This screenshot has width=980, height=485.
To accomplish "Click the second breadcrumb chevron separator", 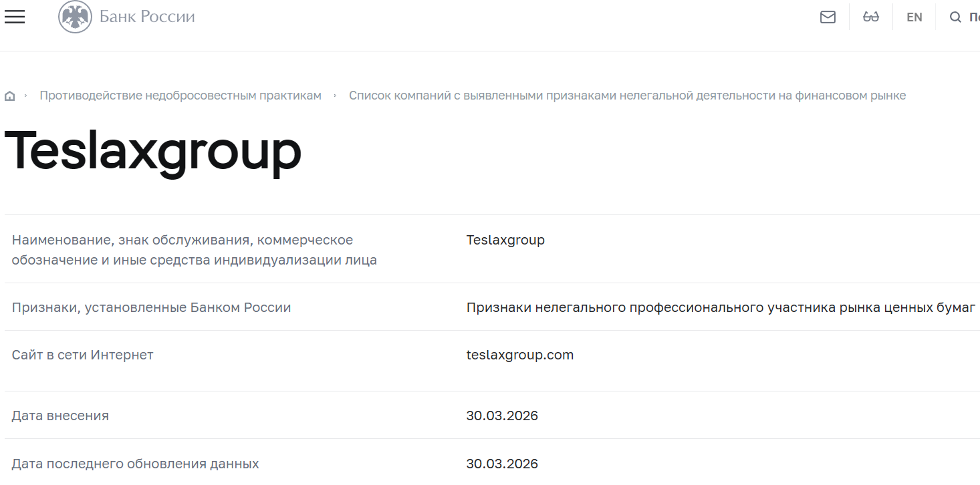I will 334,95.
